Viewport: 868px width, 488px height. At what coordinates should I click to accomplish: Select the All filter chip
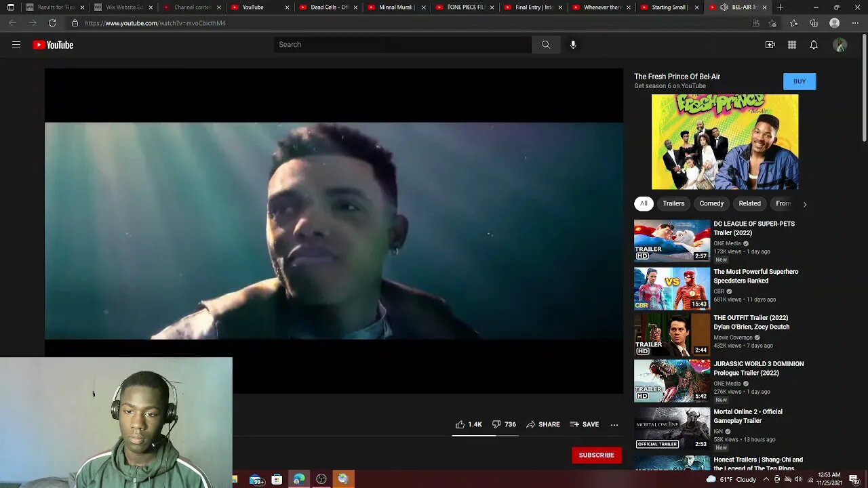644,203
